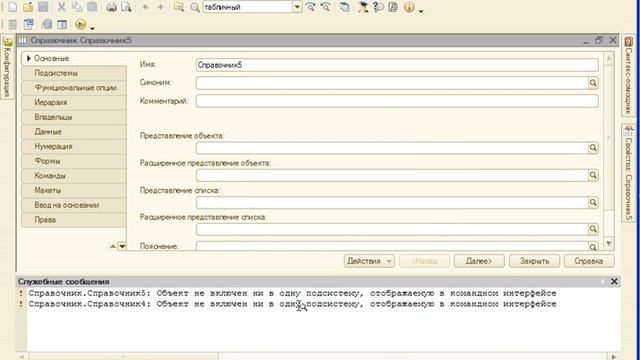Screen dimensions: 640x360
Task: Click the syntax helper book icon
Action: click(x=393, y=7)
